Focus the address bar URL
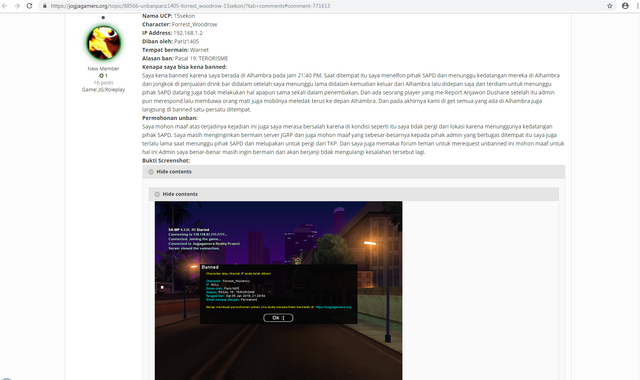The width and height of the screenshot is (640, 380). point(190,6)
